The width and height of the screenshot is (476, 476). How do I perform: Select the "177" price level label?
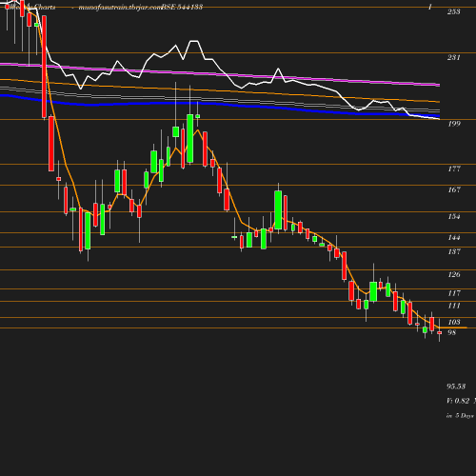(454, 169)
